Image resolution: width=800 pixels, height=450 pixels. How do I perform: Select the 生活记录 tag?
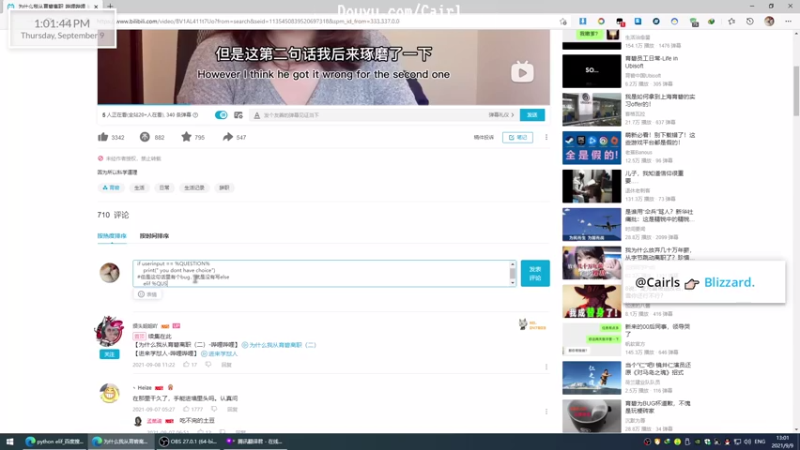pyautogui.click(x=194, y=188)
